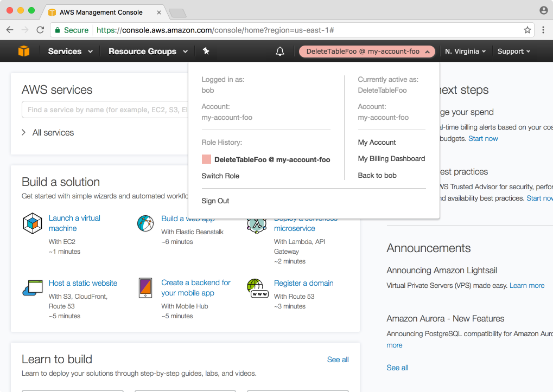553x392 pixels.
Task: Click the green Secure padlock
Action: click(x=58, y=30)
